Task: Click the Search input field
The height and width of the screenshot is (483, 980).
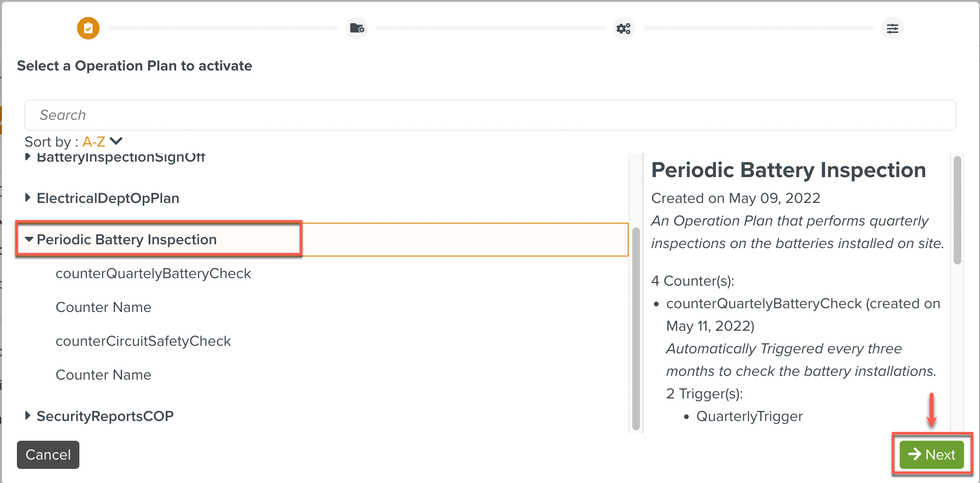Action: pos(490,115)
